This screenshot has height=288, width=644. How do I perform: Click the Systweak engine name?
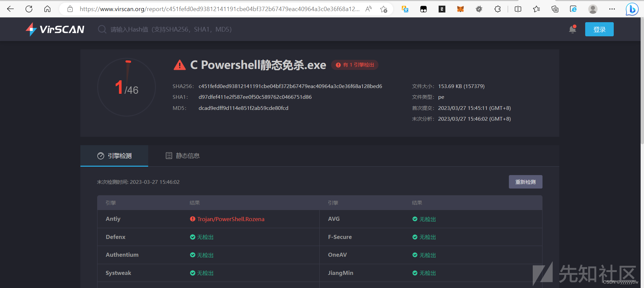coord(118,273)
